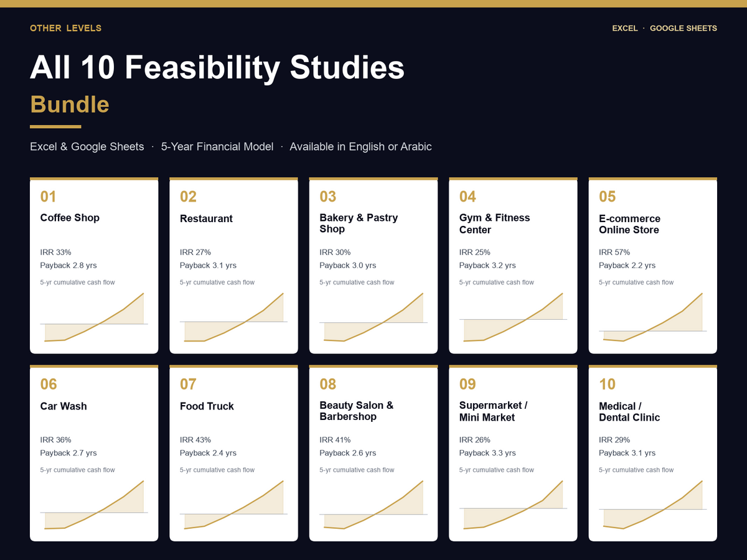Viewport: 747px width, 560px height.
Task: Select the IRR 25% value
Action: pyautogui.click(x=475, y=252)
